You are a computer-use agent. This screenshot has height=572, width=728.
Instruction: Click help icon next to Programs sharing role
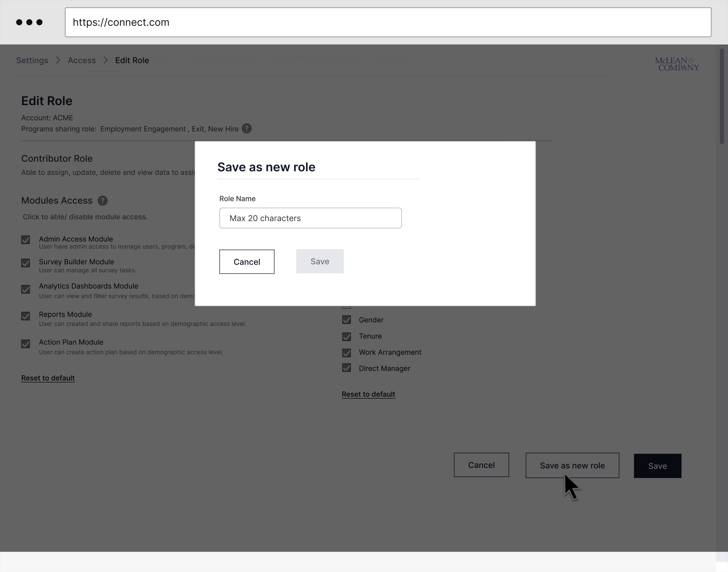(x=247, y=129)
